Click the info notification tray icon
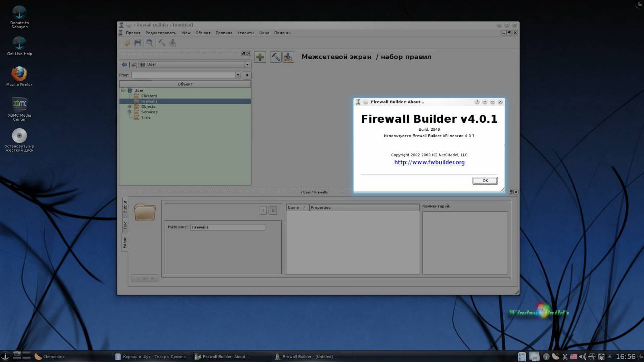The width and height of the screenshot is (644, 362). pyautogui.click(x=546, y=356)
